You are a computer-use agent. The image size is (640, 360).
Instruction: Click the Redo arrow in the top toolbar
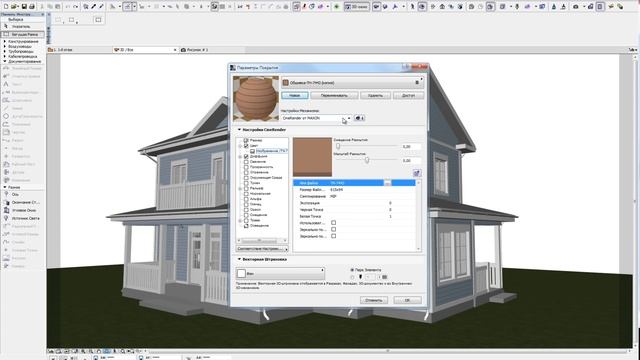(76, 7)
